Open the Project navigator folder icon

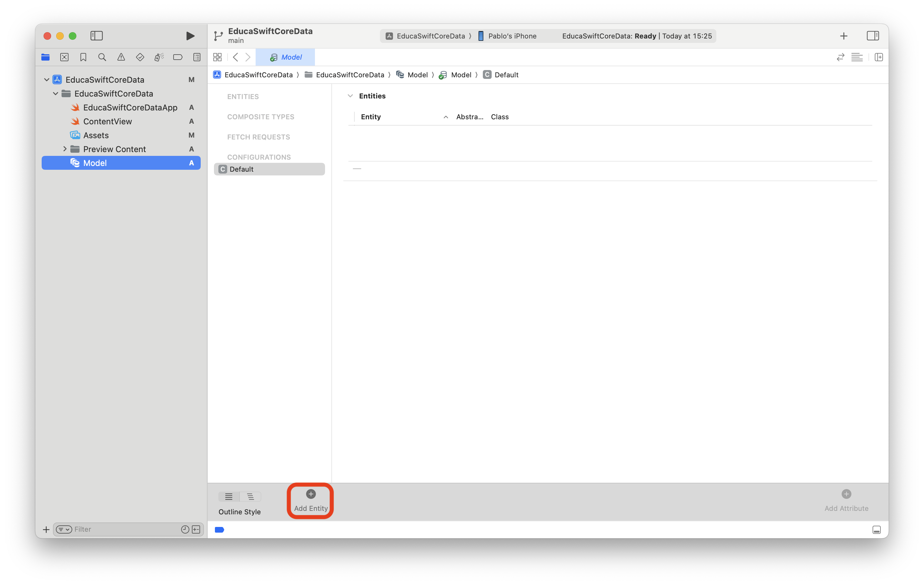(x=45, y=57)
